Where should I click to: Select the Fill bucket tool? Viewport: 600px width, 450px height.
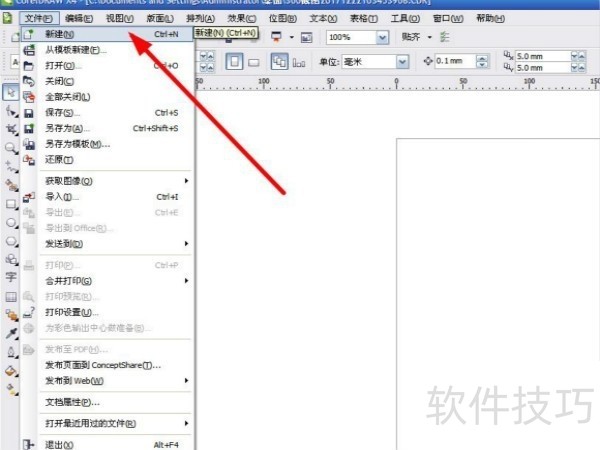tap(10, 370)
